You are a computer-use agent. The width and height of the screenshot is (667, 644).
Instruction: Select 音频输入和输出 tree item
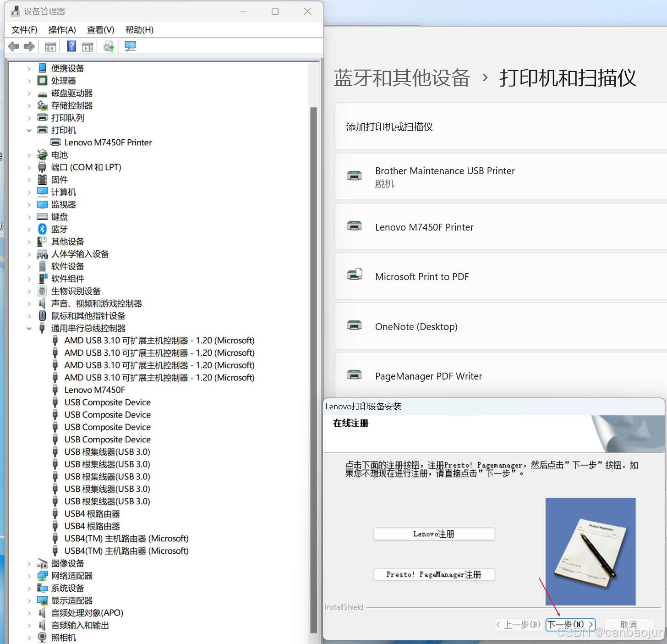[80, 625]
